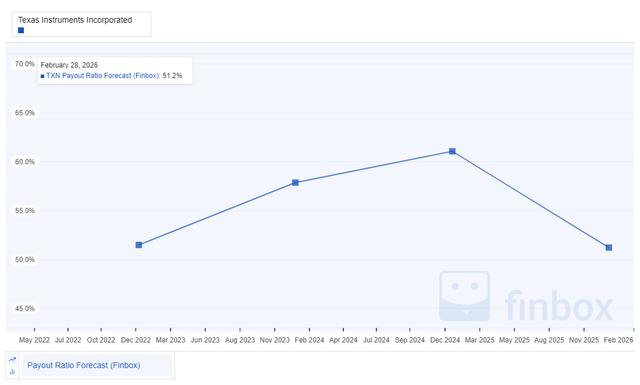Click the Apr 2024 x-axis label

click(343, 340)
